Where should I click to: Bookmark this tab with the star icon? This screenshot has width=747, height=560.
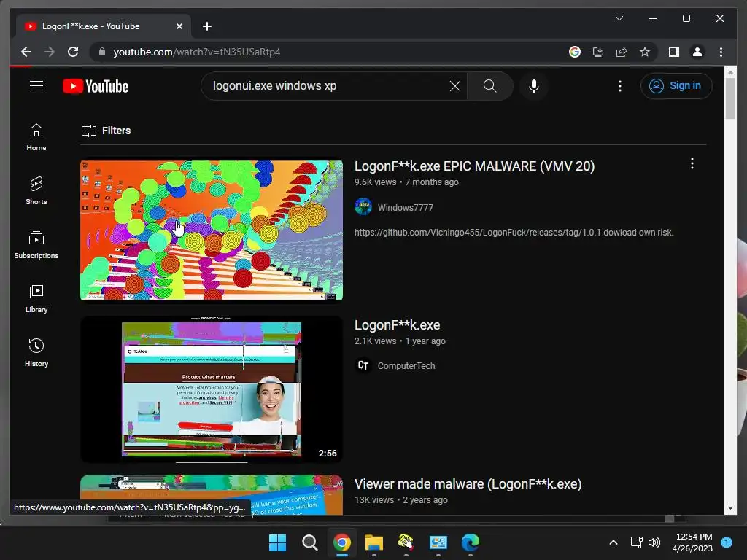pyautogui.click(x=645, y=52)
